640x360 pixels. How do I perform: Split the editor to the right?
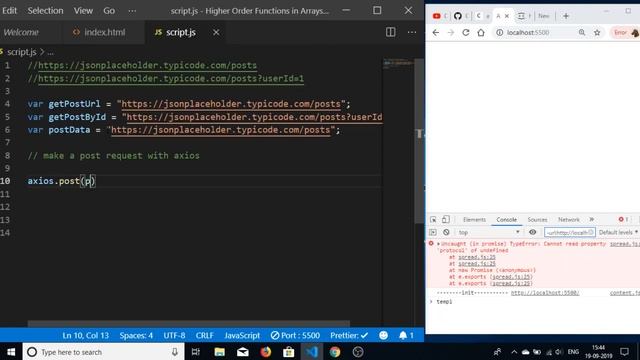(x=391, y=32)
